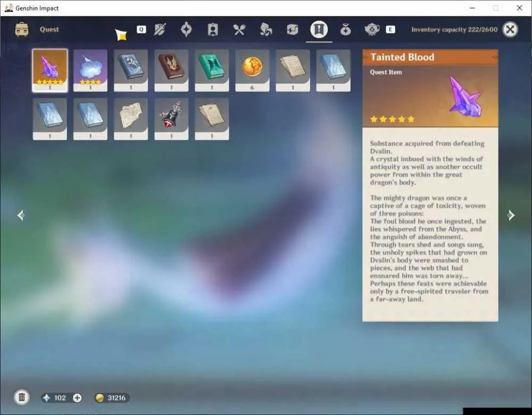The height and width of the screenshot is (415, 532).
Task: Click the Mora balance 31216
Action: [117, 397]
